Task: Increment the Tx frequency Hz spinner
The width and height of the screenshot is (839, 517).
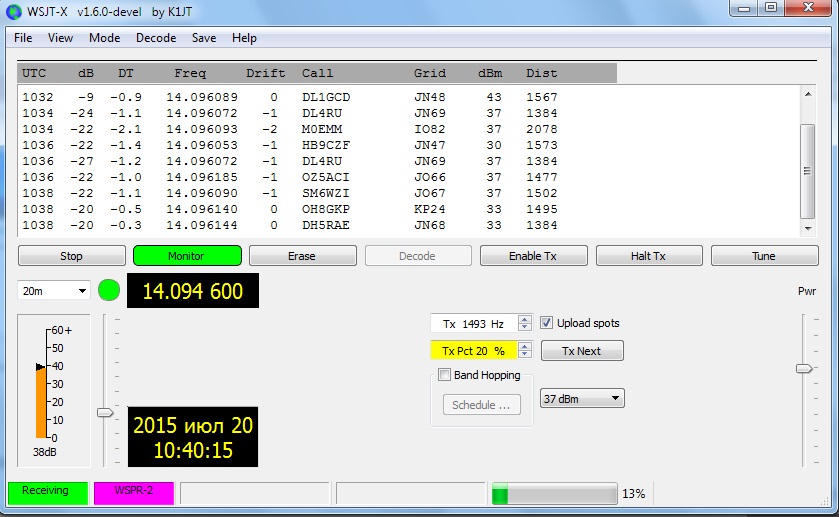Action: (525, 319)
